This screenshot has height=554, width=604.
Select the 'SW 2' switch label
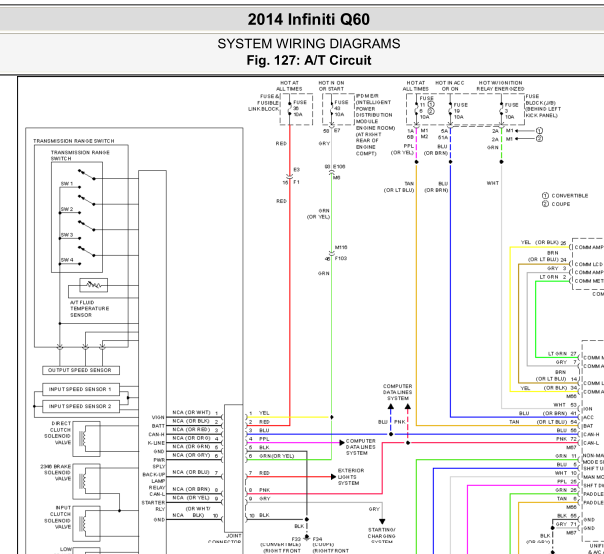[67, 209]
